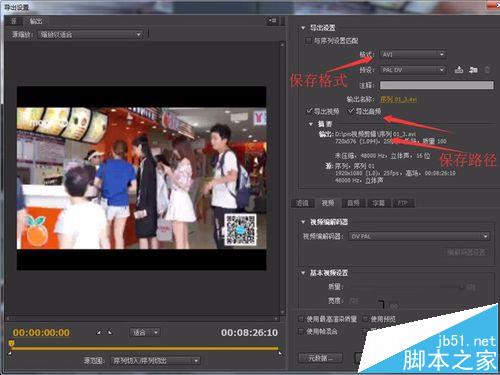Open the 预设 dropdown showing PAL DV

click(413, 70)
